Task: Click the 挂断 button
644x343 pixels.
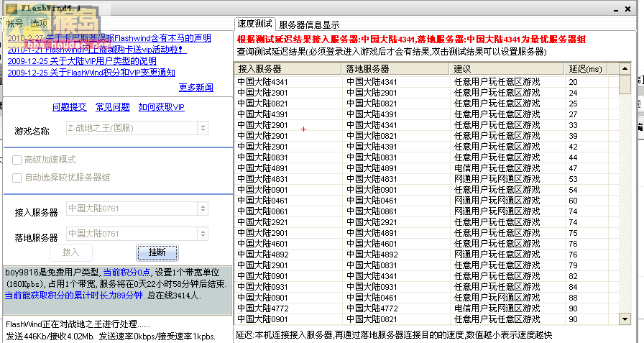Action: [x=157, y=252]
